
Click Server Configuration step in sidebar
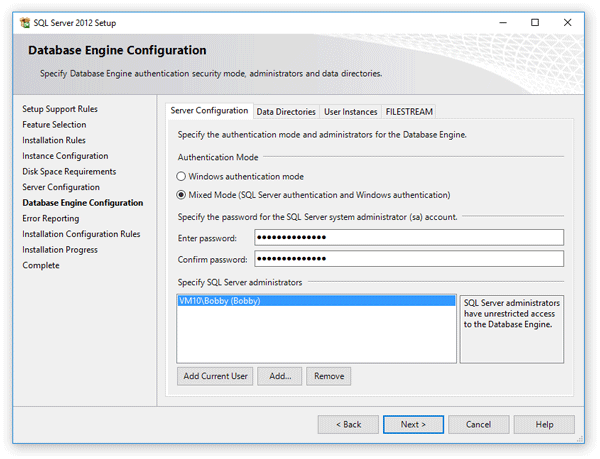tap(61, 187)
